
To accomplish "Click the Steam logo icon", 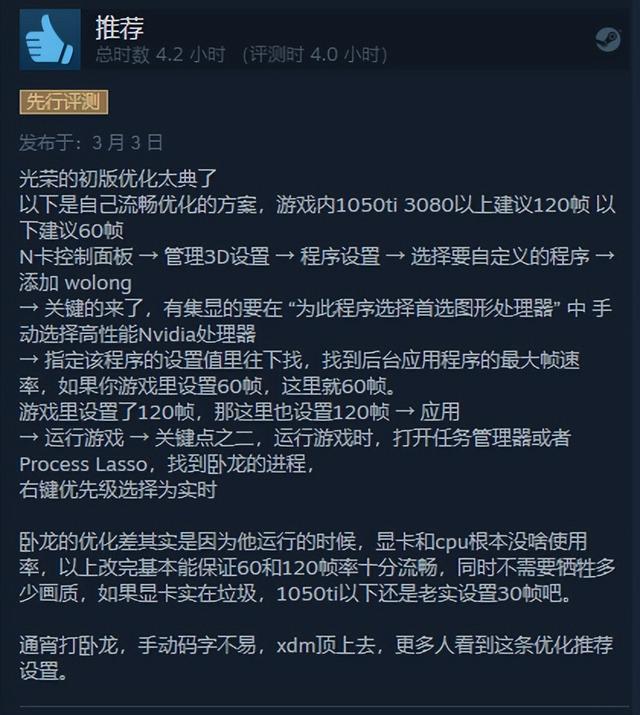I will coord(608,39).
